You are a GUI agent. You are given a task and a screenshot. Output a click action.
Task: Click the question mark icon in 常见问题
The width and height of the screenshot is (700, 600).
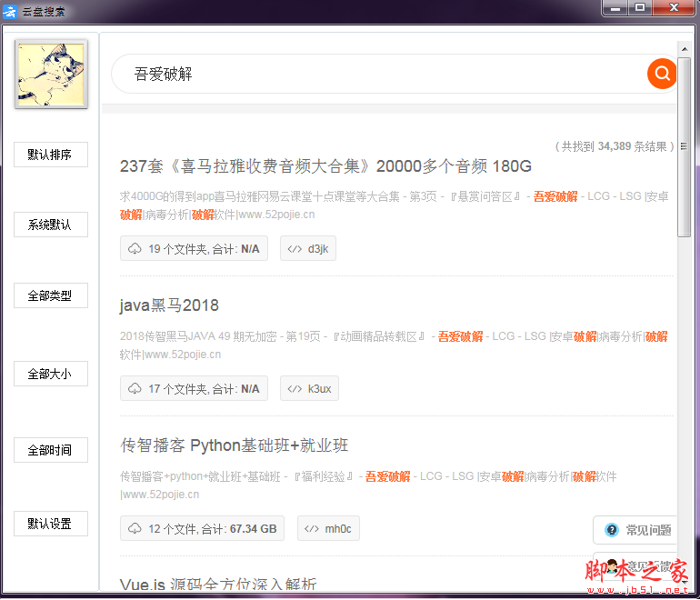pos(612,530)
